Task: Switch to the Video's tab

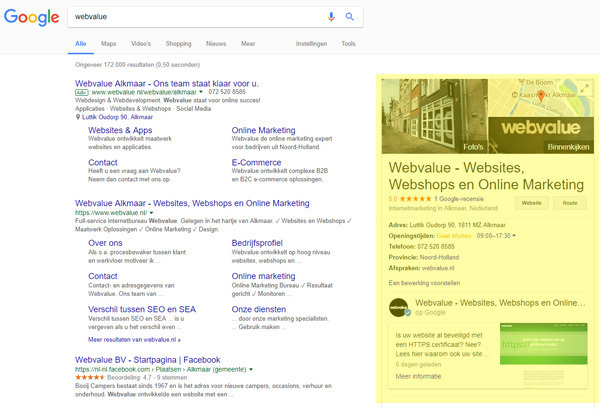Action: pos(141,44)
